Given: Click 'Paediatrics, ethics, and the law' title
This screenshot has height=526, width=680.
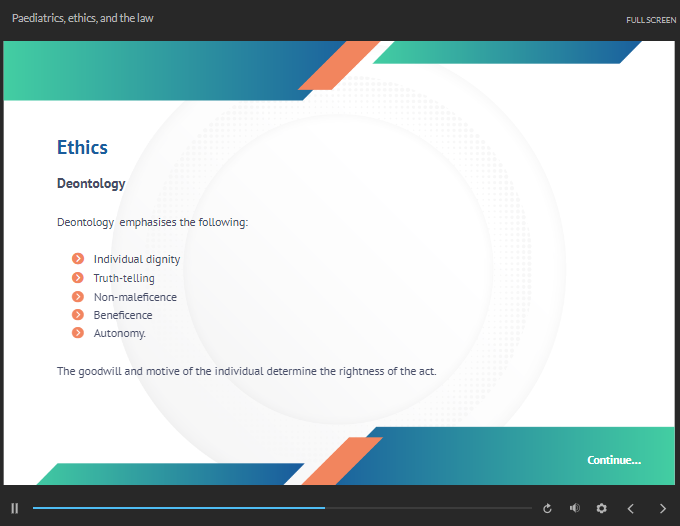Looking at the screenshot, I should [83, 18].
